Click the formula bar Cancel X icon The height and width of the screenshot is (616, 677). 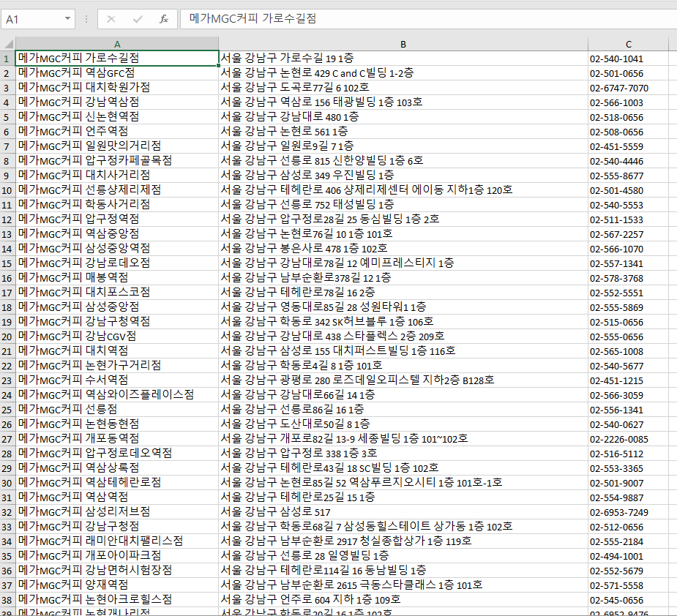coord(111,19)
